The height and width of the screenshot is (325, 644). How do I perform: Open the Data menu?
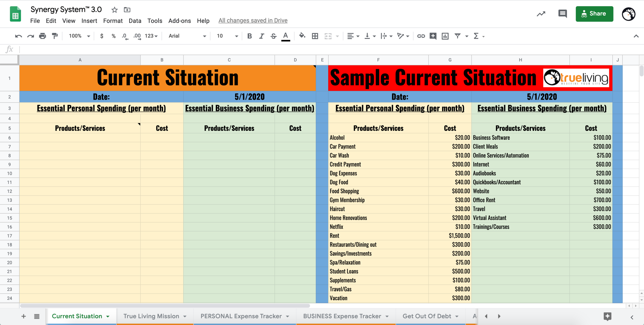135,21
